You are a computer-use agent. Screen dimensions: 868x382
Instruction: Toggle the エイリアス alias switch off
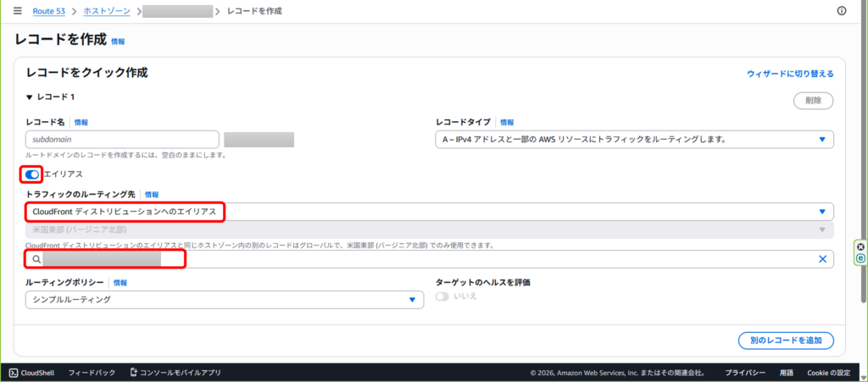[32, 174]
